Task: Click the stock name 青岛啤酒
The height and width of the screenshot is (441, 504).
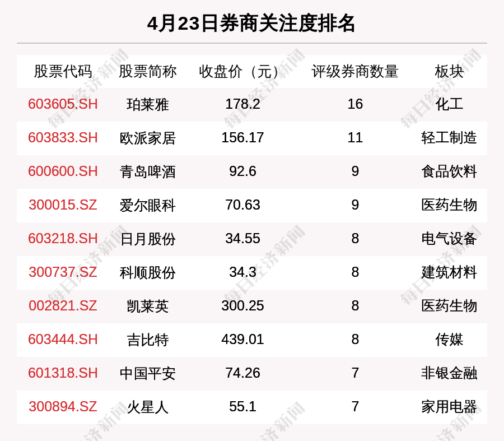Action: pos(147,172)
